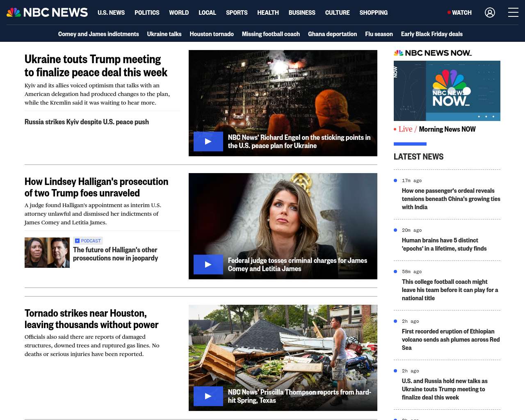Click the NBC News NOW logo heading
The width and height of the screenshot is (525, 420).
[433, 53]
